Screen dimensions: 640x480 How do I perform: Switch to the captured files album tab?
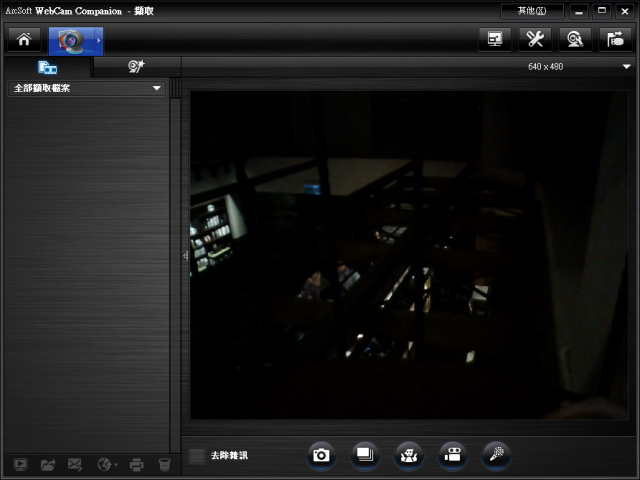coord(47,67)
